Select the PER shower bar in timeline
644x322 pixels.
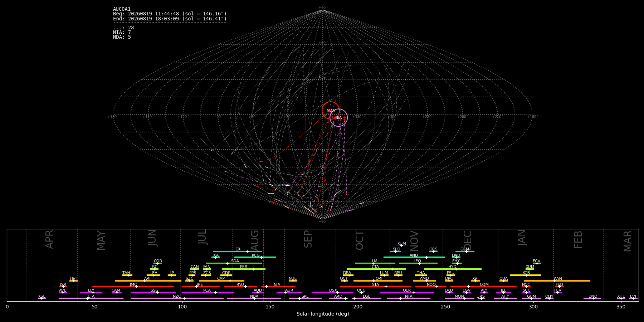click(x=244, y=269)
